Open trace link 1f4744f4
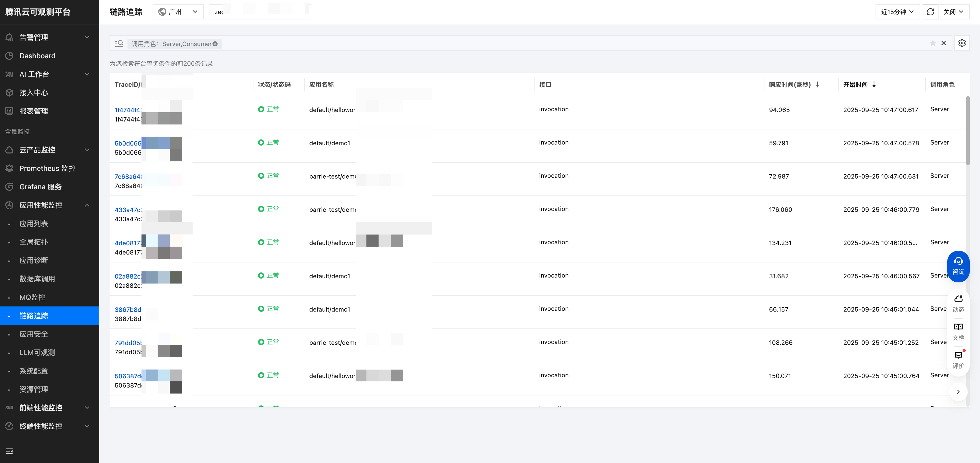 pyautogui.click(x=128, y=110)
